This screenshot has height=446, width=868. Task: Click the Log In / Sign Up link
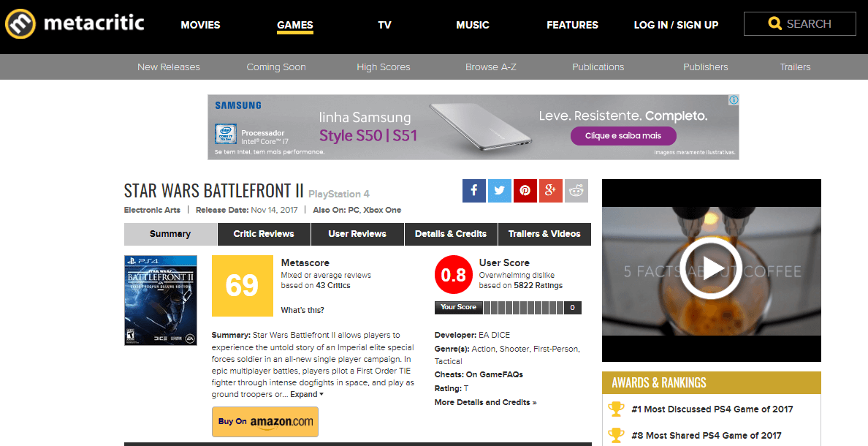tap(676, 25)
